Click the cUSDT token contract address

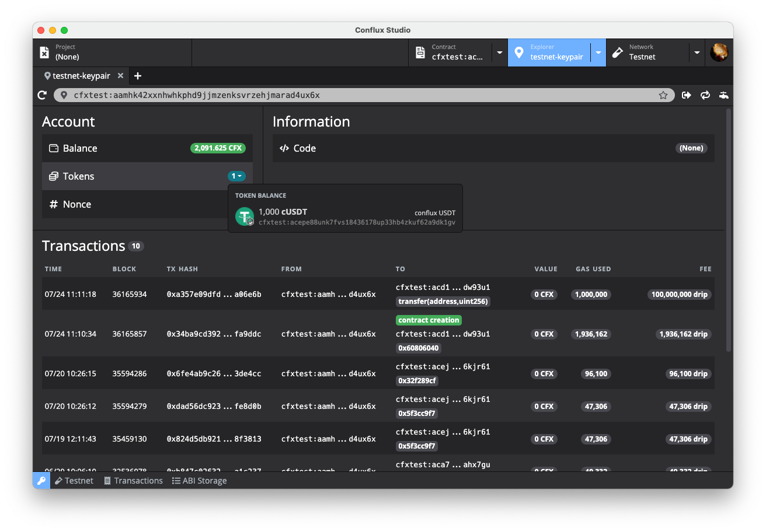point(357,223)
